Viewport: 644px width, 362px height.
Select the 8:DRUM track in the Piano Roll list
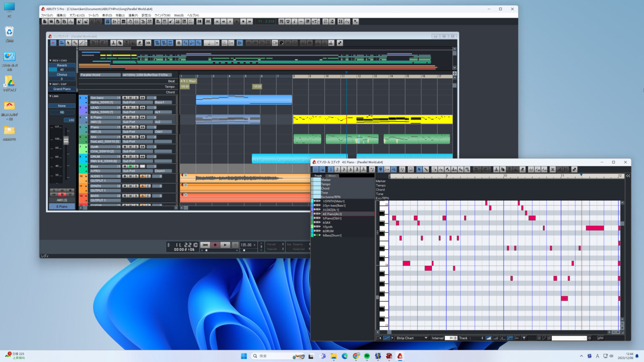click(328, 231)
